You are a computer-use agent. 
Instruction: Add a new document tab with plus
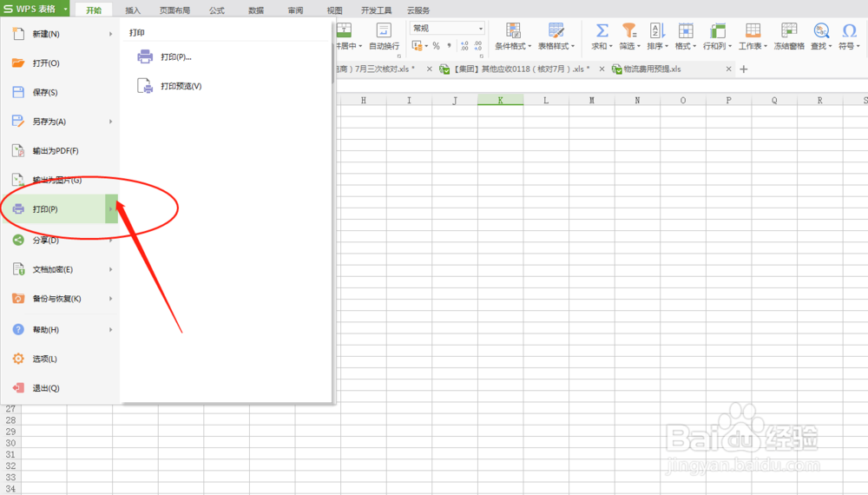744,69
